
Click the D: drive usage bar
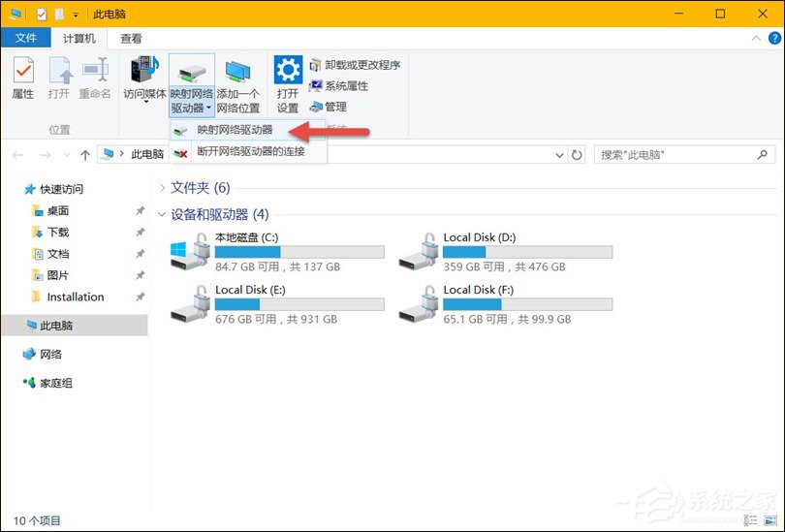(527, 252)
